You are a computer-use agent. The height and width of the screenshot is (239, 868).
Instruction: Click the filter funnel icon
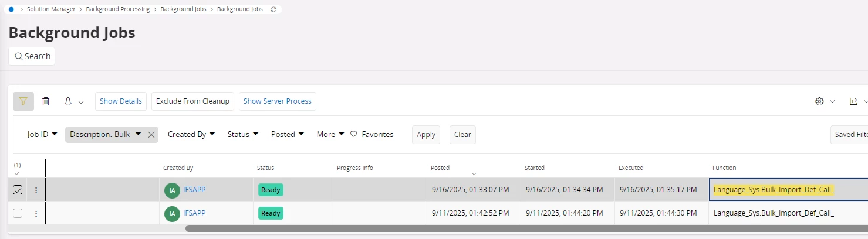tap(23, 101)
